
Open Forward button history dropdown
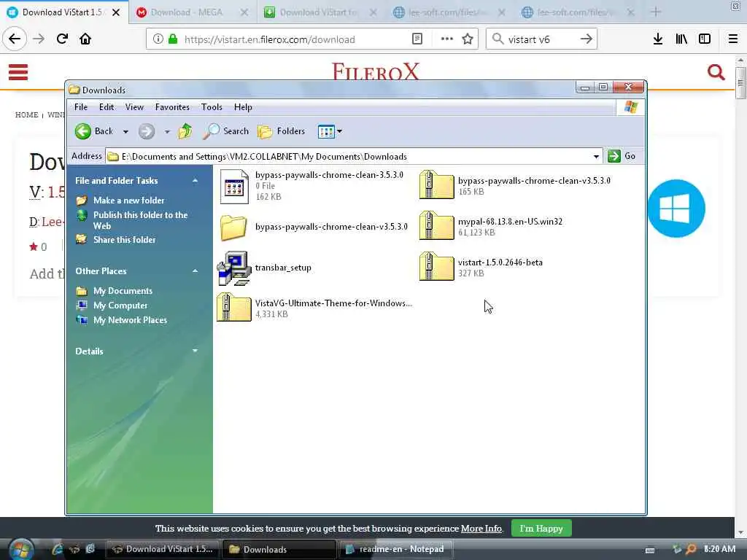click(167, 131)
